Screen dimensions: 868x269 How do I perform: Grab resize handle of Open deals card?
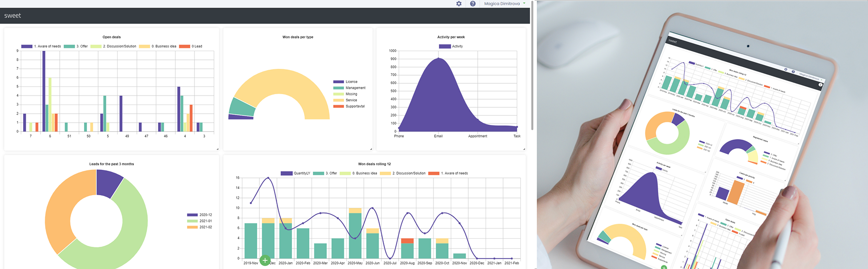point(217,149)
